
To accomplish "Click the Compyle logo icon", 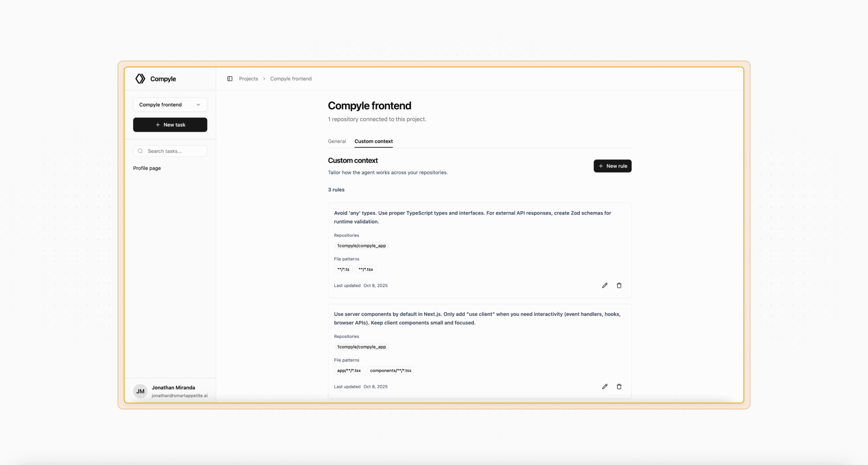I will point(140,79).
